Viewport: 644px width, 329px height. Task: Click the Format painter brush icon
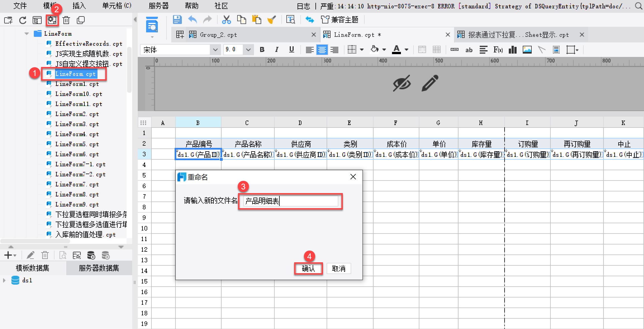(271, 20)
